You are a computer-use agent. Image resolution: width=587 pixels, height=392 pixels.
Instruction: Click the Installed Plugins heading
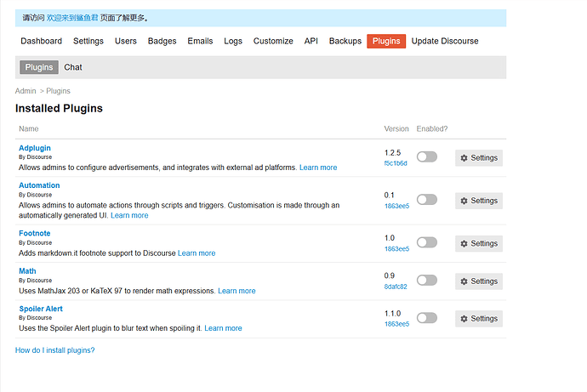point(59,108)
